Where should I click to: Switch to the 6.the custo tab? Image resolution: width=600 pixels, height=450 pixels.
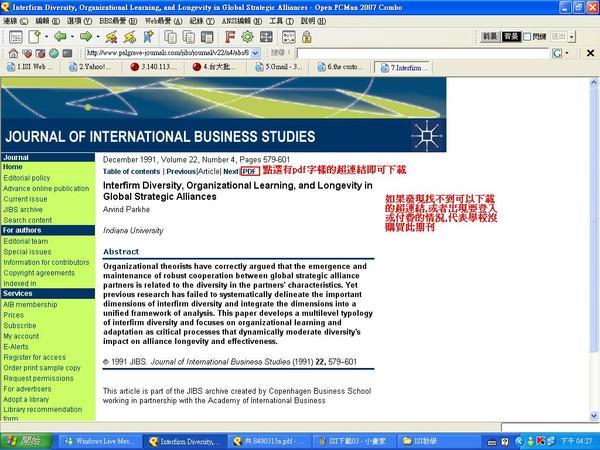[342, 67]
